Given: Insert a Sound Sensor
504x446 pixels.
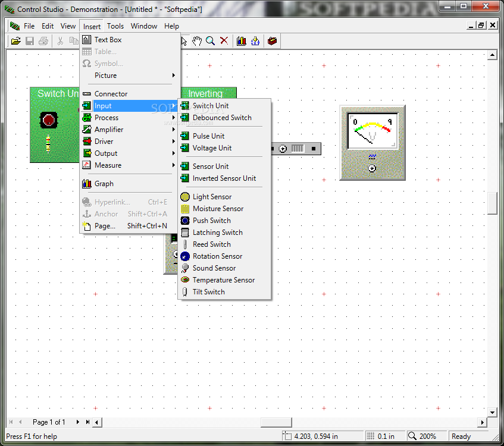Looking at the screenshot, I should [x=224, y=268].
